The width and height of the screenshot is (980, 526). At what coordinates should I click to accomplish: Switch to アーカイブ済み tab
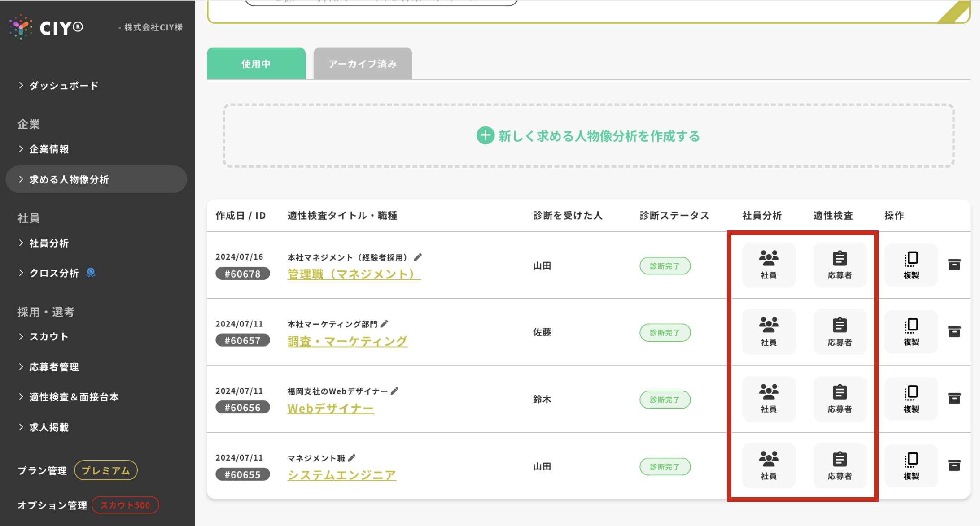[363, 64]
